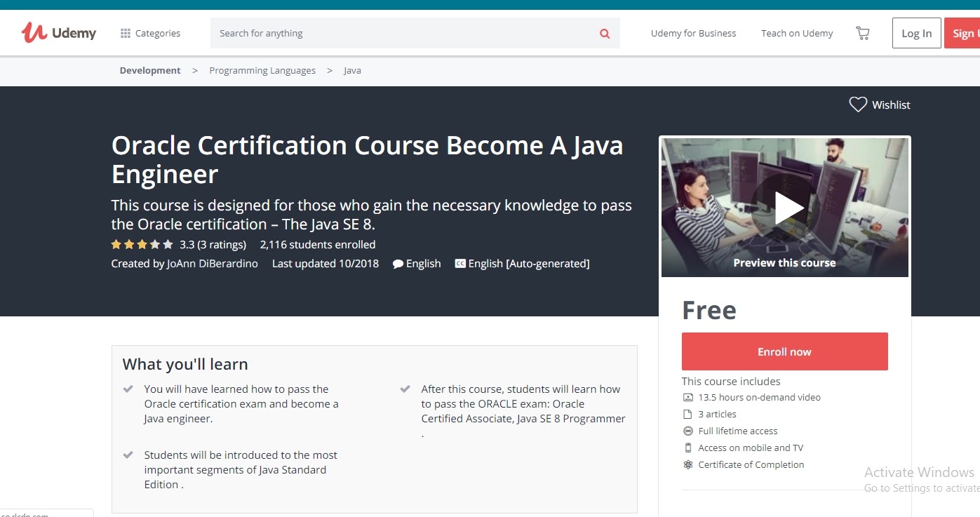Click the Full lifetime access icon

(687, 431)
